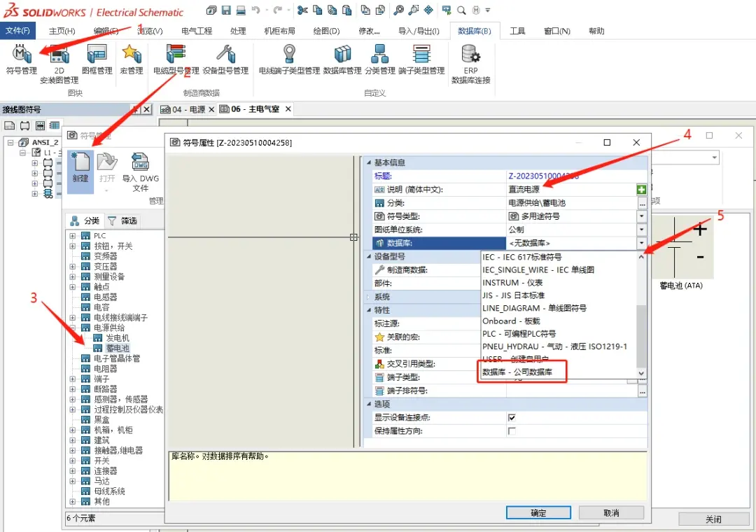Collapse the 设备型号 section
Viewport: 756px width, 532px height.
369,256
